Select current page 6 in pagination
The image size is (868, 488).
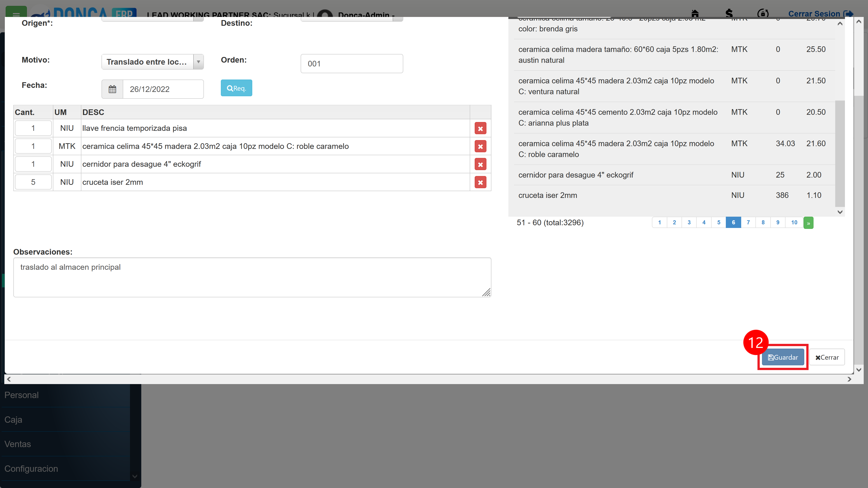(x=734, y=223)
